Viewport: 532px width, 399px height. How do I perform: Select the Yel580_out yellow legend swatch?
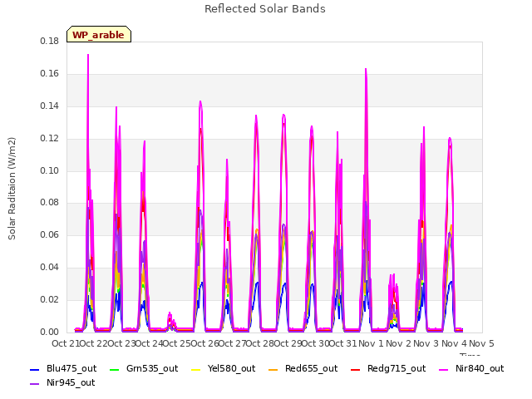[196, 369]
